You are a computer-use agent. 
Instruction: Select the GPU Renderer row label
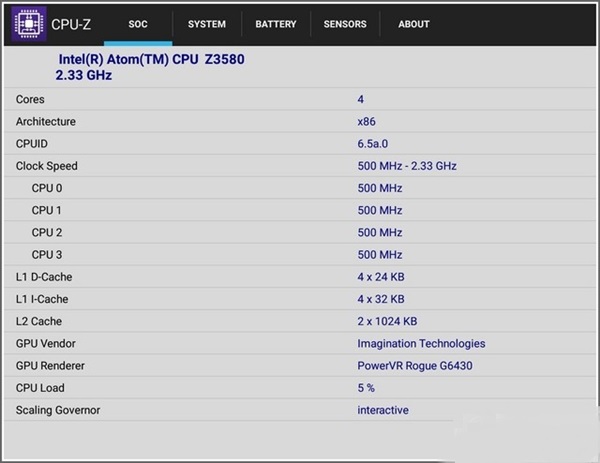tap(50, 366)
